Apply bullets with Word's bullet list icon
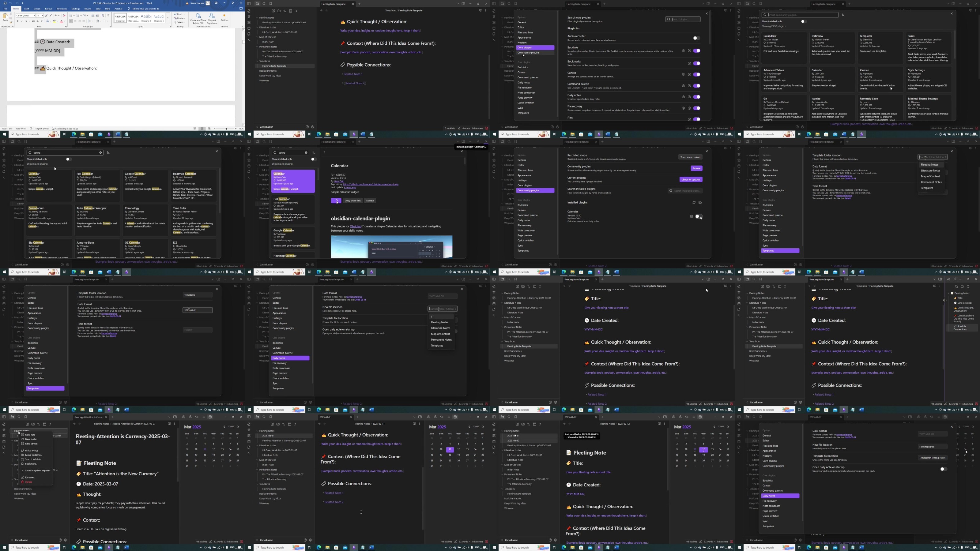The image size is (980, 551). (71, 16)
